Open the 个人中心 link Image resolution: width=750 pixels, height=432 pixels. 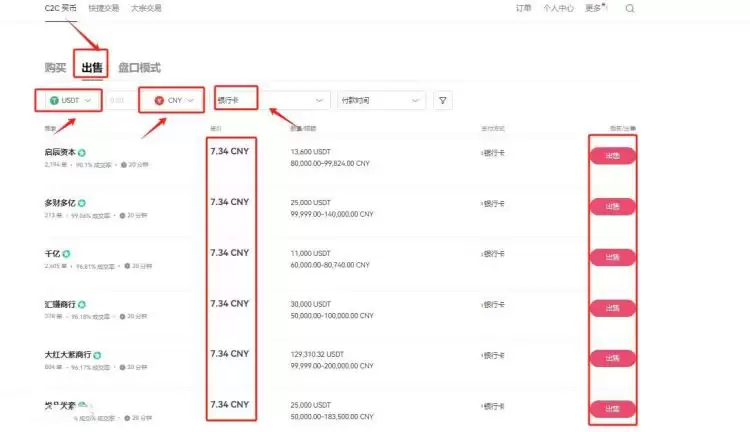[x=558, y=8]
